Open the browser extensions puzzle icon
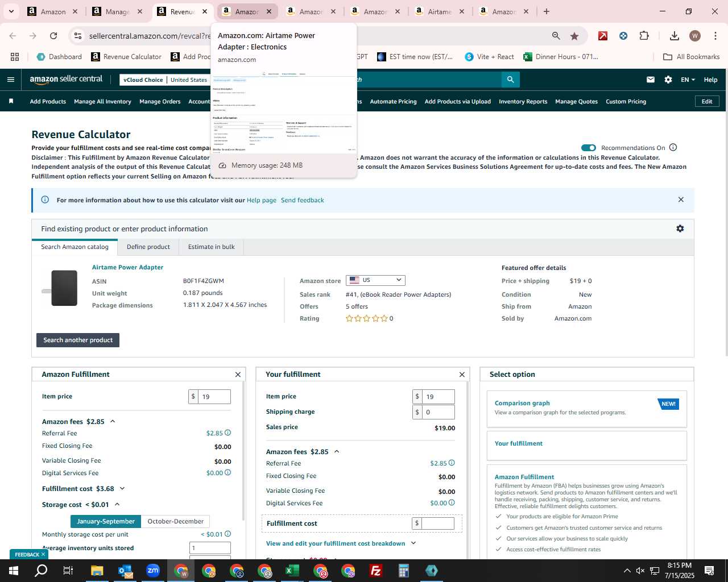This screenshot has height=582, width=728. (x=644, y=36)
